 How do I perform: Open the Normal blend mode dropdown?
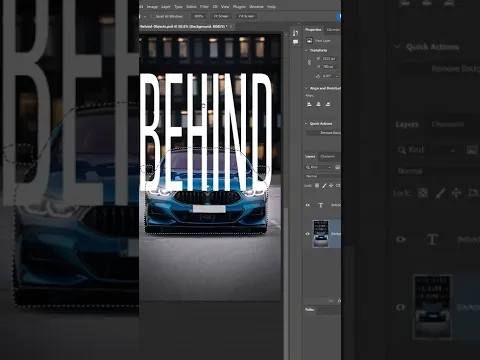[322, 176]
